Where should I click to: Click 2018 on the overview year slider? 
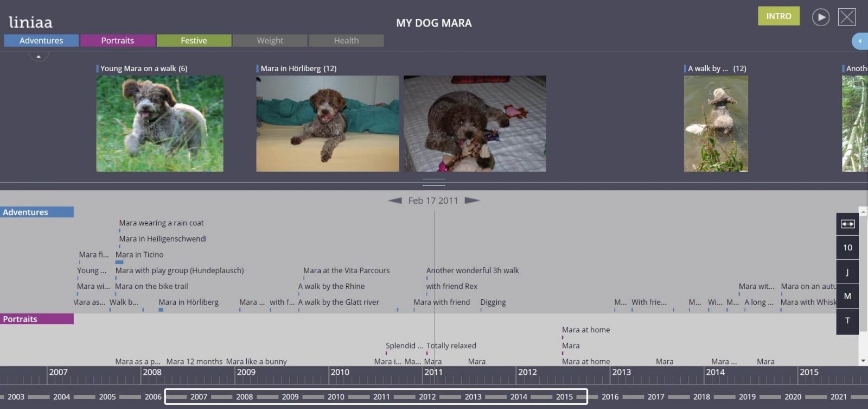click(701, 397)
